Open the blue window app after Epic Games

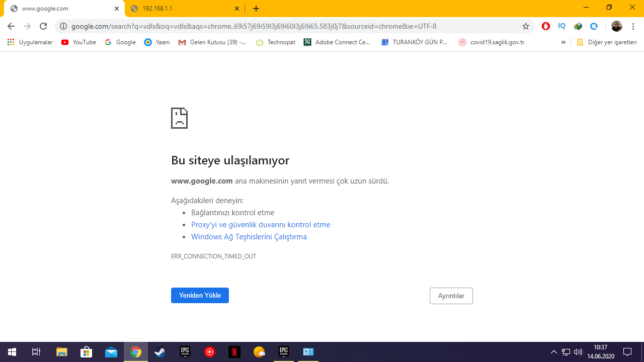tap(308, 352)
